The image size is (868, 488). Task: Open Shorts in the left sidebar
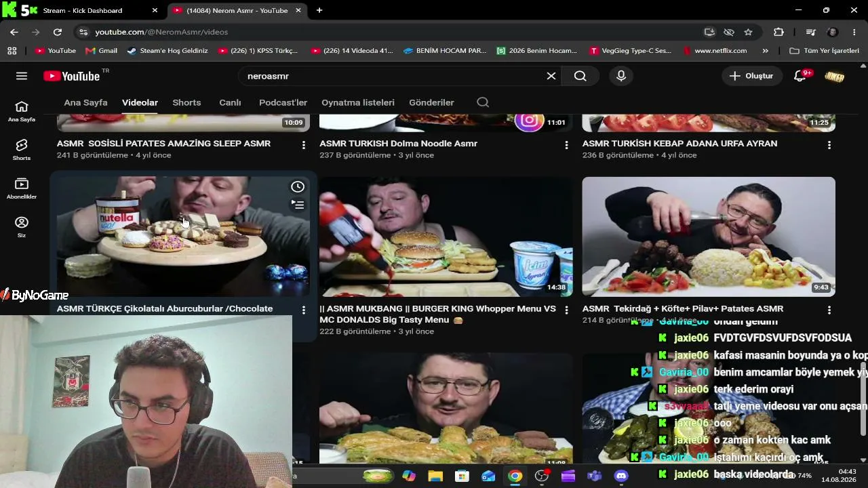coord(22,150)
